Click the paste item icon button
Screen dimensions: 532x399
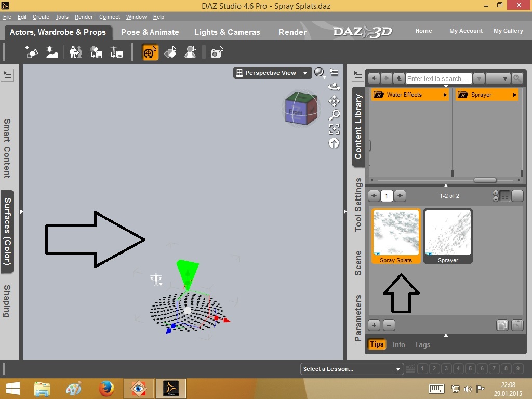point(517,325)
